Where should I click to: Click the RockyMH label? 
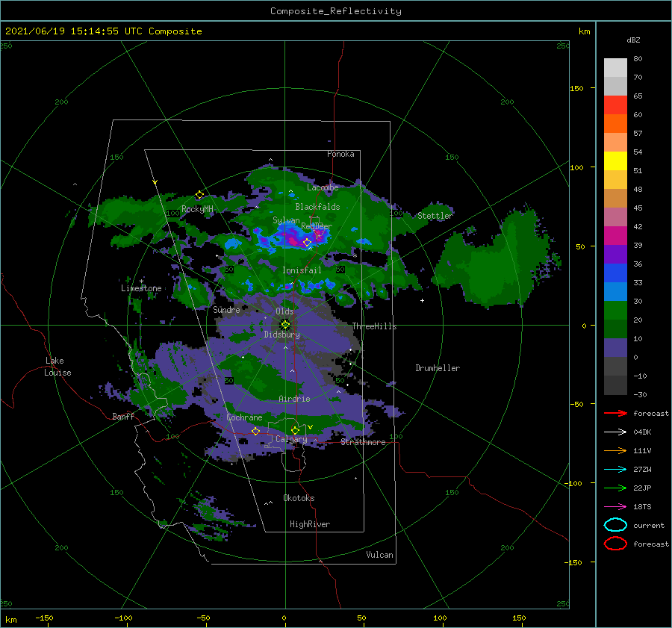coord(197,209)
